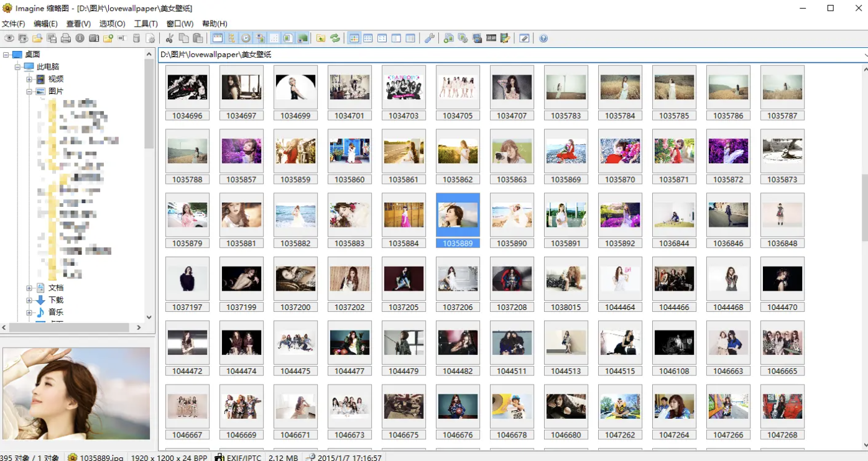The width and height of the screenshot is (868, 461).
Task: Collapse the 桌面 tree node
Action: pos(6,55)
